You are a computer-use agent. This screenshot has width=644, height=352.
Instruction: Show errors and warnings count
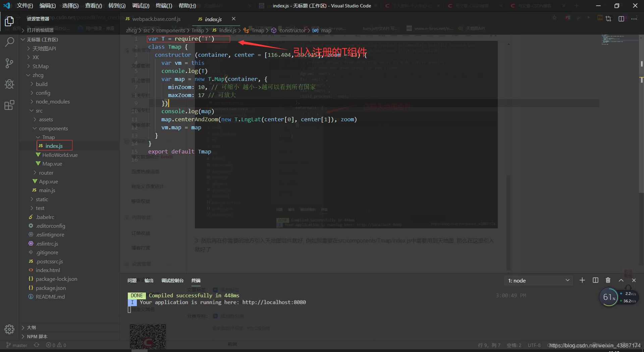[x=56, y=345]
